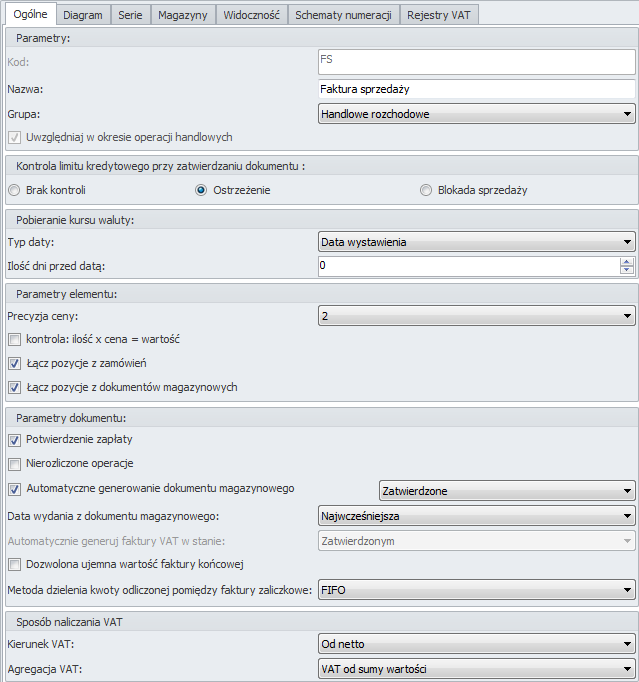The height and width of the screenshot is (682, 639).
Task: Open the FIFO method dropdown
Action: point(477,590)
